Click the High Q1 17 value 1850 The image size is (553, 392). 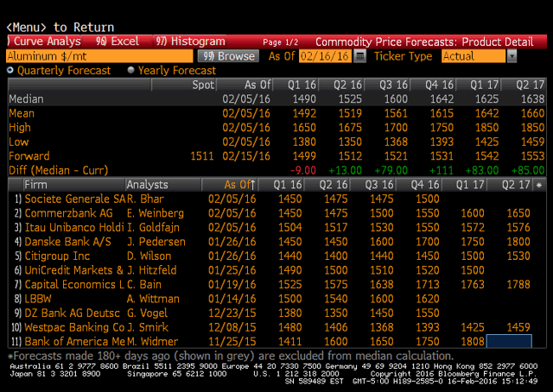(x=486, y=128)
